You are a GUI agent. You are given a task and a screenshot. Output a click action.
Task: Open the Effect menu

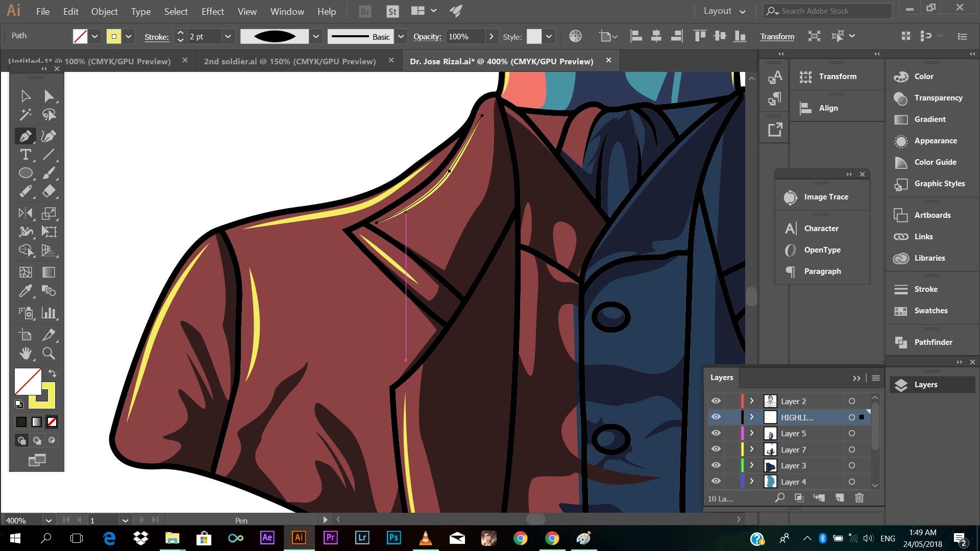[212, 11]
